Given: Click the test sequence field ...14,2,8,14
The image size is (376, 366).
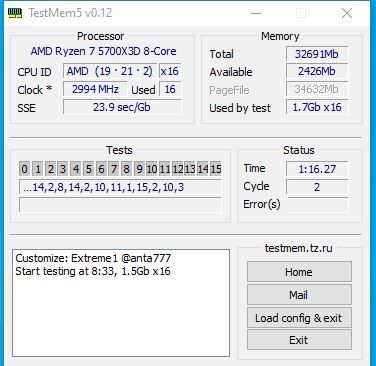Looking at the screenshot, I should coord(120,187).
